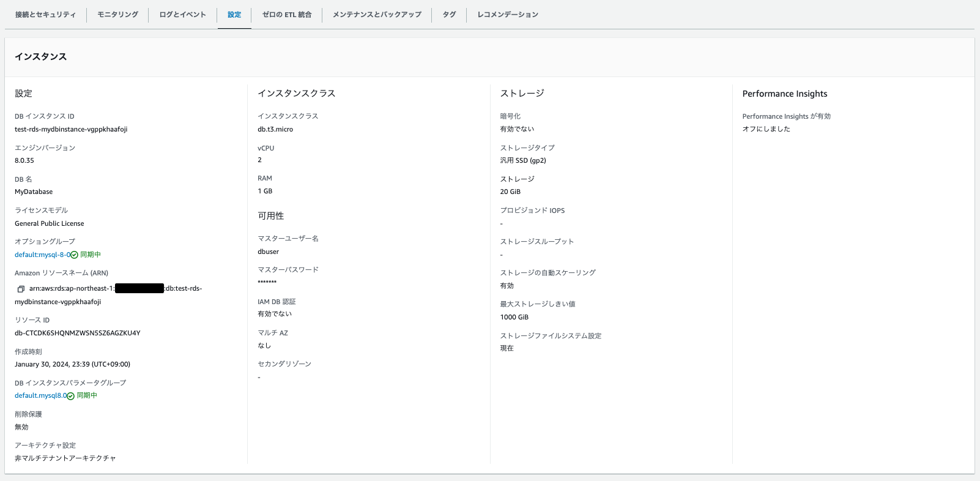Open the 接続とセキュリティ tab

(x=46, y=15)
